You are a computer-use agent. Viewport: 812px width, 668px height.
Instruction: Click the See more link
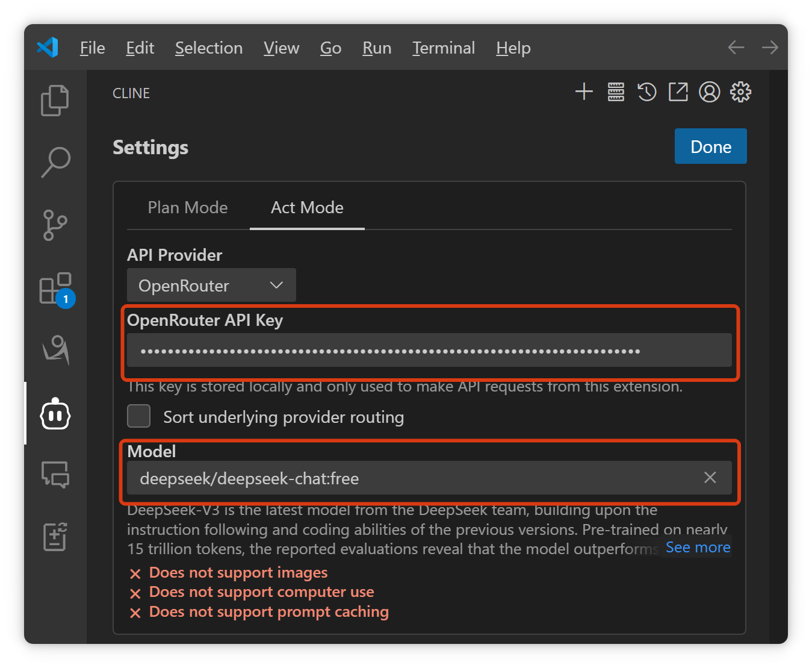tap(698, 548)
